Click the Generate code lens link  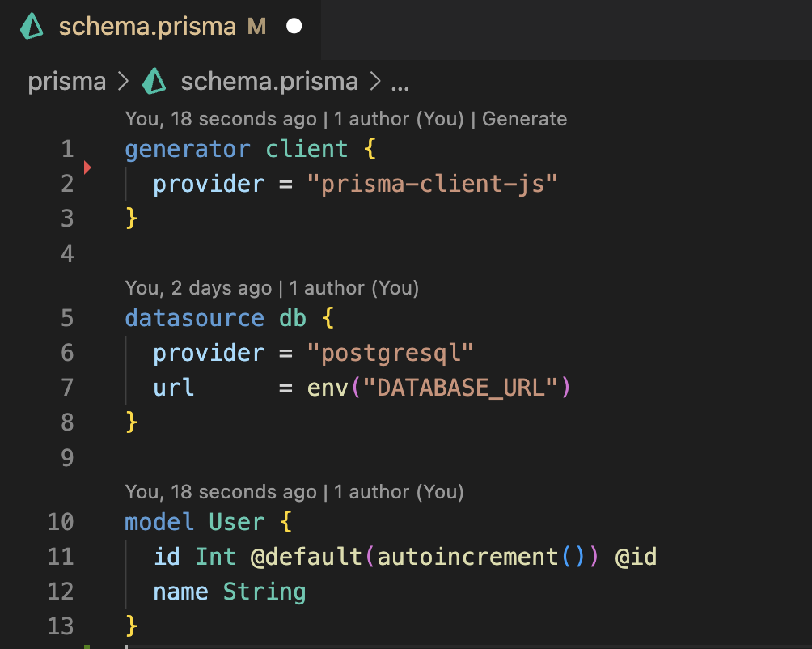point(525,119)
